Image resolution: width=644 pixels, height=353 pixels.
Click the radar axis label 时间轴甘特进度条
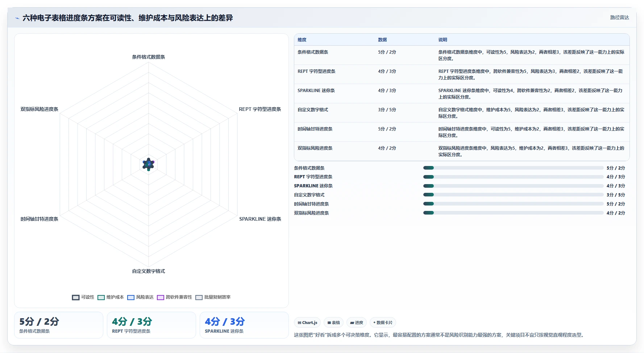tap(40, 219)
